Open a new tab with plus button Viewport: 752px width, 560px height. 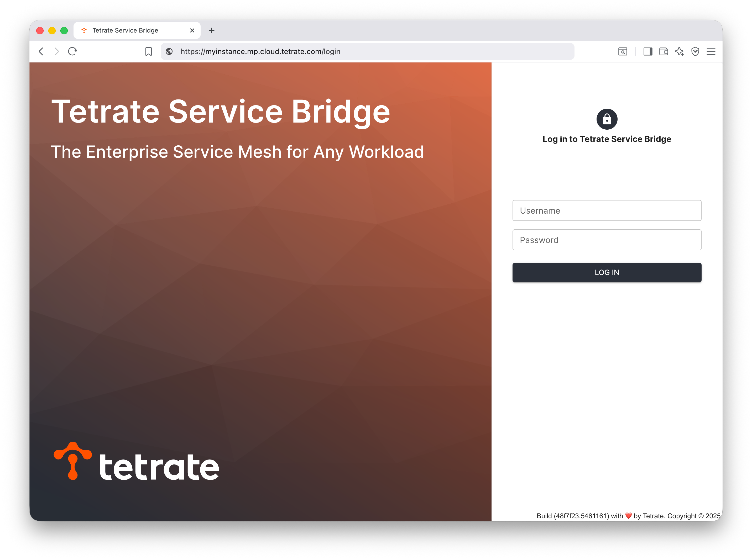[212, 30]
